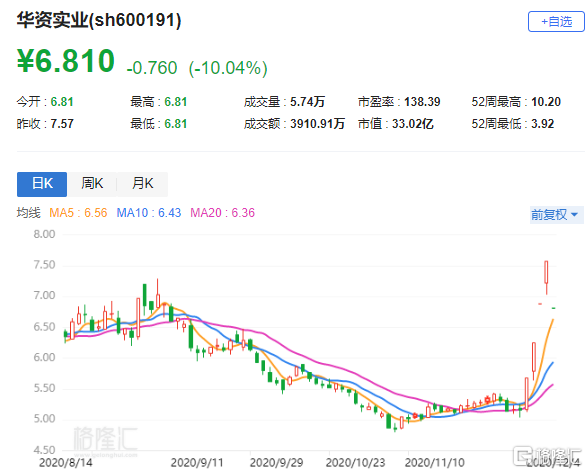Click the 市值 value 33.02亿
Viewport: 588px width, 473px height.
tap(413, 124)
